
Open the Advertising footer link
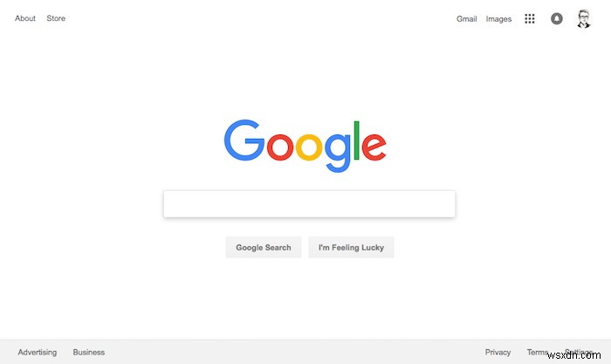[x=37, y=353]
